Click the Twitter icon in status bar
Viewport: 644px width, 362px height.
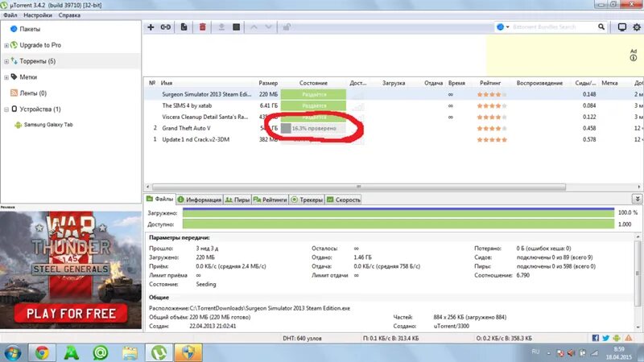click(606, 338)
